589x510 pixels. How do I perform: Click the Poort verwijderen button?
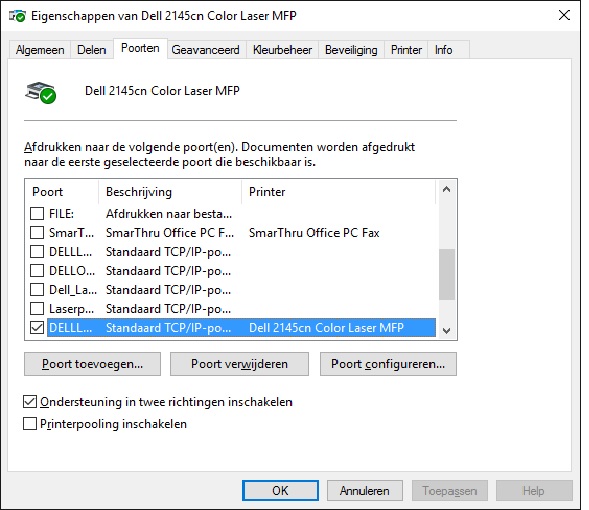click(x=240, y=364)
